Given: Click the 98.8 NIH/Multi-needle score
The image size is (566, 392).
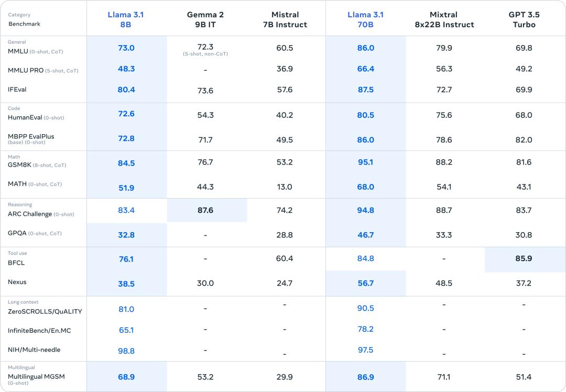Looking at the screenshot, I should (126, 351).
